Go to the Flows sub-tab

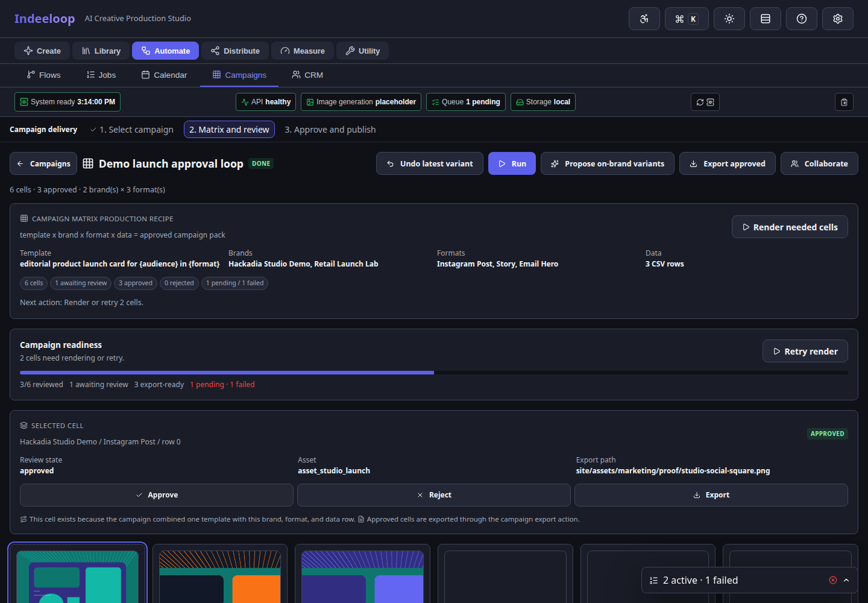(x=43, y=75)
